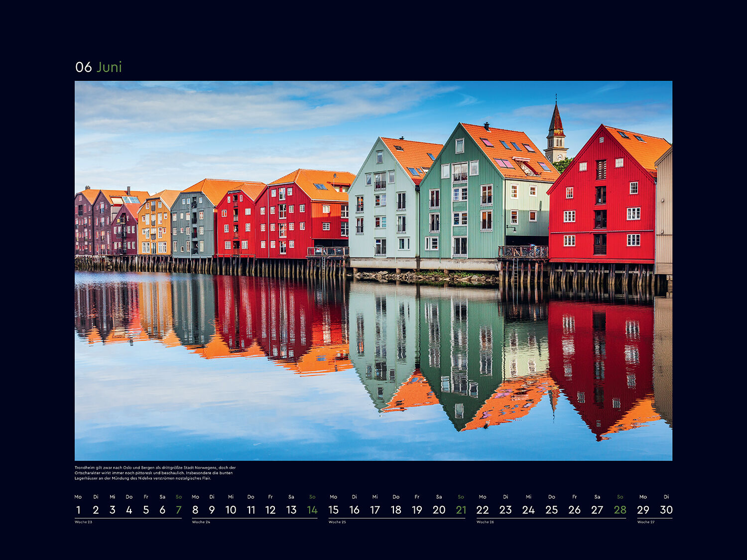Click the "Woche 26" week label
This screenshot has width=747, height=560.
pyautogui.click(x=485, y=522)
